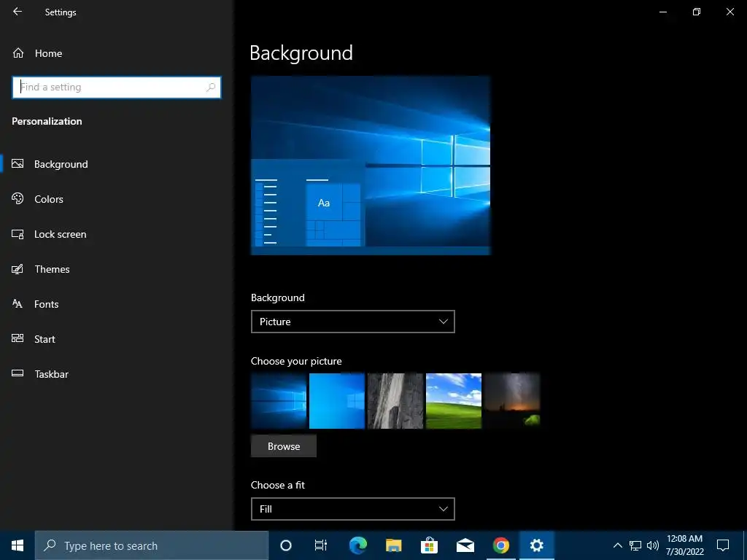Open Cortana from the taskbar circle icon
The height and width of the screenshot is (560, 747).
pyautogui.click(x=286, y=545)
